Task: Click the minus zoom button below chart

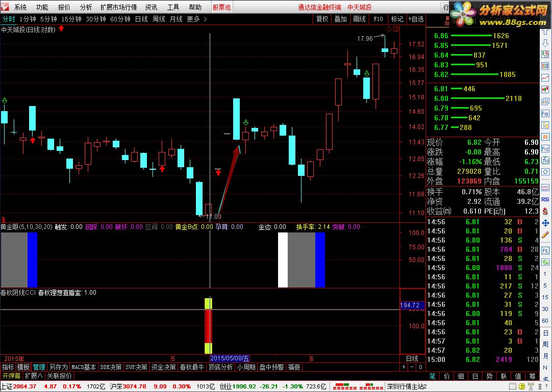Action: (x=412, y=367)
